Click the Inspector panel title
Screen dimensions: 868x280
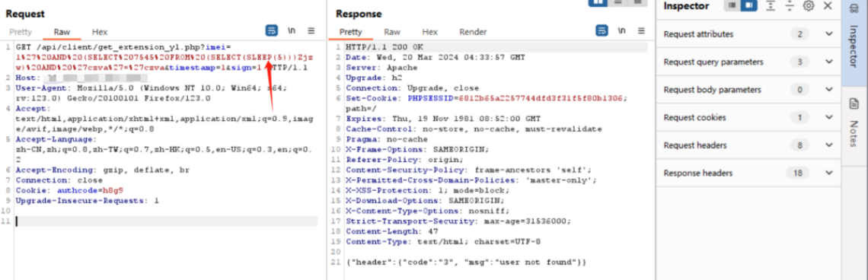point(686,6)
